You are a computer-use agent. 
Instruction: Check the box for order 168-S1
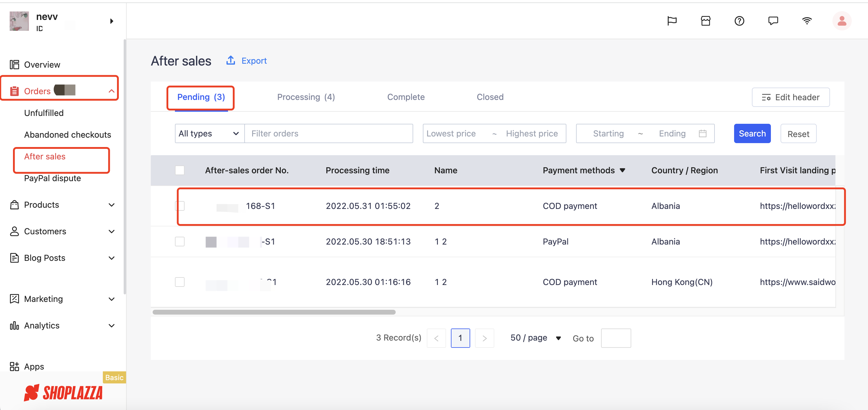179,206
